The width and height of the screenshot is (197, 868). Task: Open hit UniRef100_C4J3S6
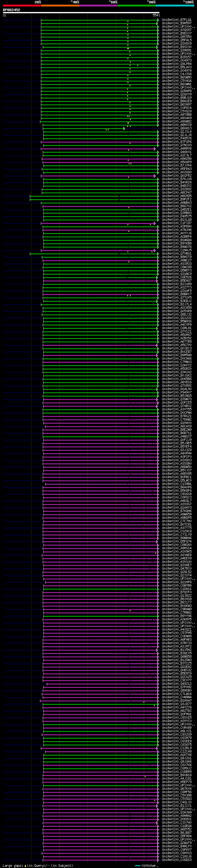coord(176,74)
